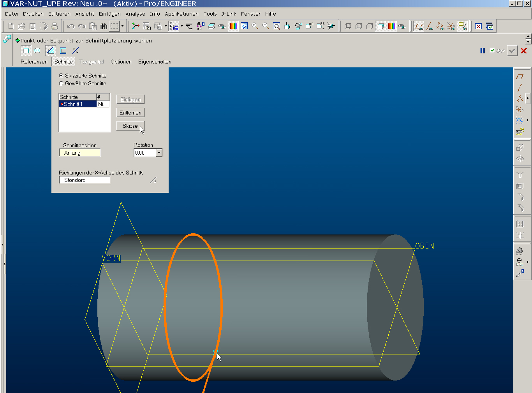
Task: Expand the measure tool flyout in right toolbar
Action: (528, 262)
